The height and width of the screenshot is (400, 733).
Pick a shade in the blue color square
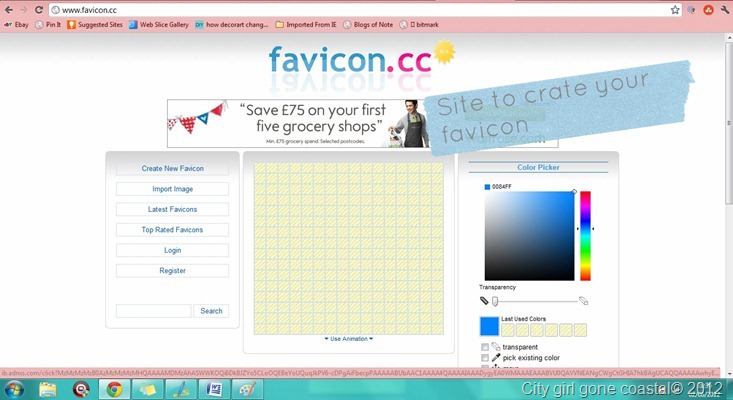(x=529, y=236)
